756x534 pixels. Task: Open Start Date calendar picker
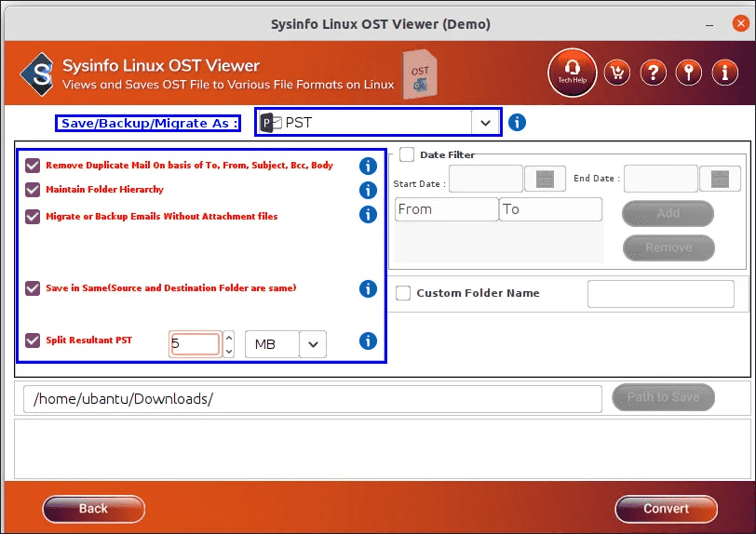point(545,179)
